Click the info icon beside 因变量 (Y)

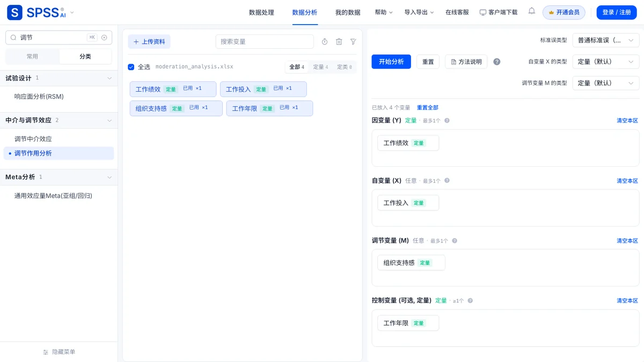(447, 121)
